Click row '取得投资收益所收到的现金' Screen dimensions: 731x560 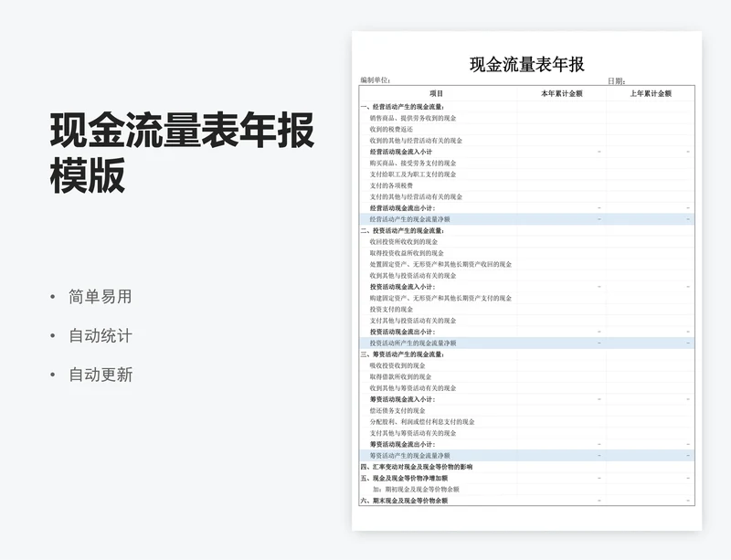tap(527, 253)
